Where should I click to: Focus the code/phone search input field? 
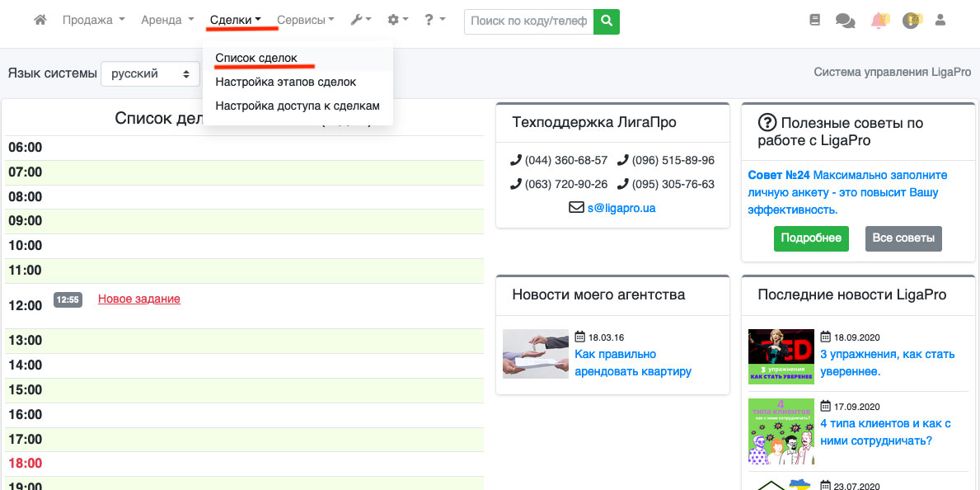(x=529, y=21)
